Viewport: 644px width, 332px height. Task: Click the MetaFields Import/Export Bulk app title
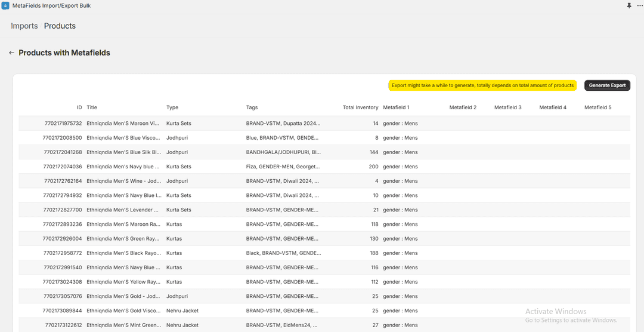pyautogui.click(x=52, y=6)
